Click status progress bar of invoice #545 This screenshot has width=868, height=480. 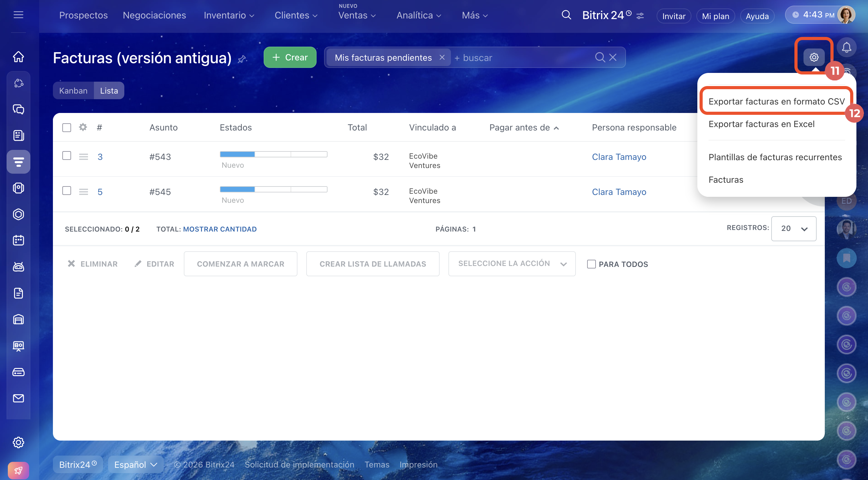point(273,189)
